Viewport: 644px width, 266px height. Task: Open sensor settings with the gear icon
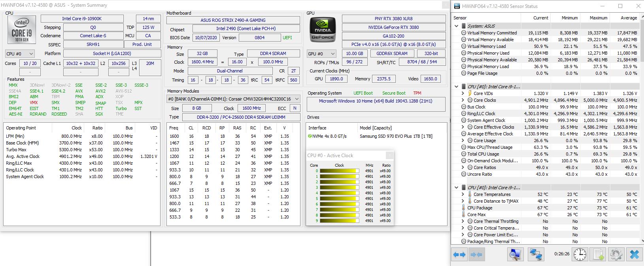tap(616, 254)
